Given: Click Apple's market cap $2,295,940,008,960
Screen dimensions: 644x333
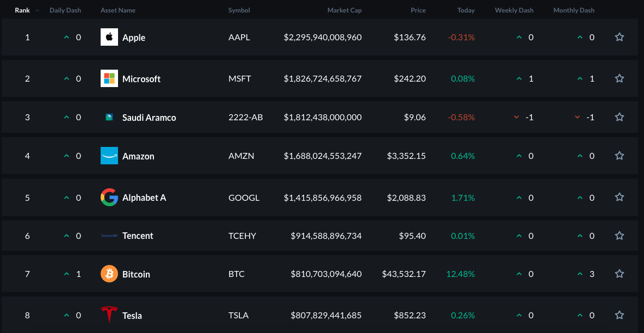Looking at the screenshot, I should tap(323, 38).
